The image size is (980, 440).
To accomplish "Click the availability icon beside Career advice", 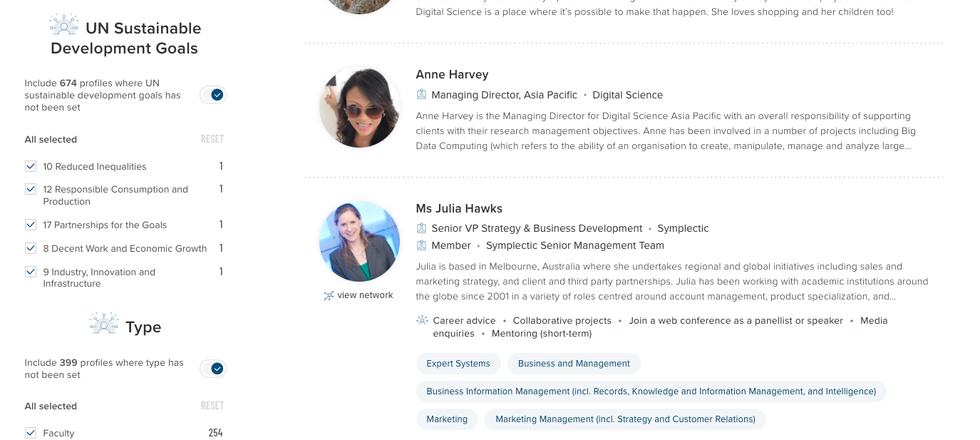I will click(422, 320).
